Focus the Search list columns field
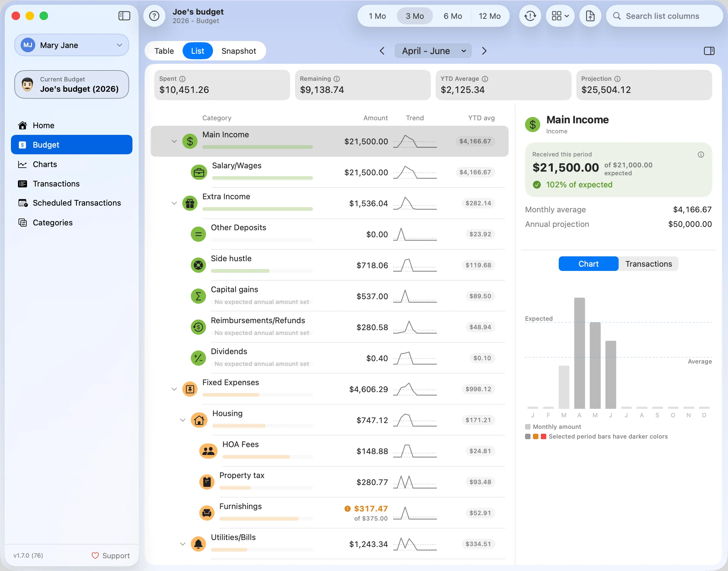The height and width of the screenshot is (571, 728). pos(664,16)
